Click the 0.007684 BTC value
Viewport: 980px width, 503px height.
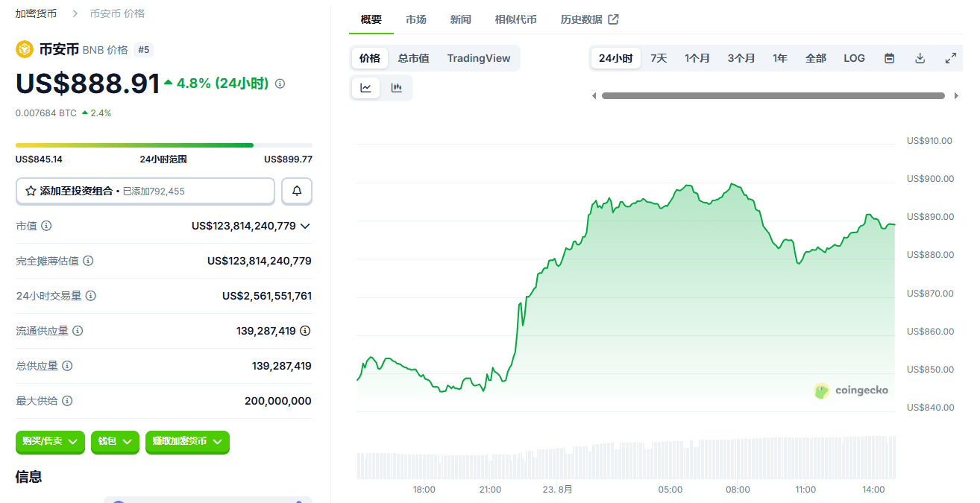click(46, 113)
